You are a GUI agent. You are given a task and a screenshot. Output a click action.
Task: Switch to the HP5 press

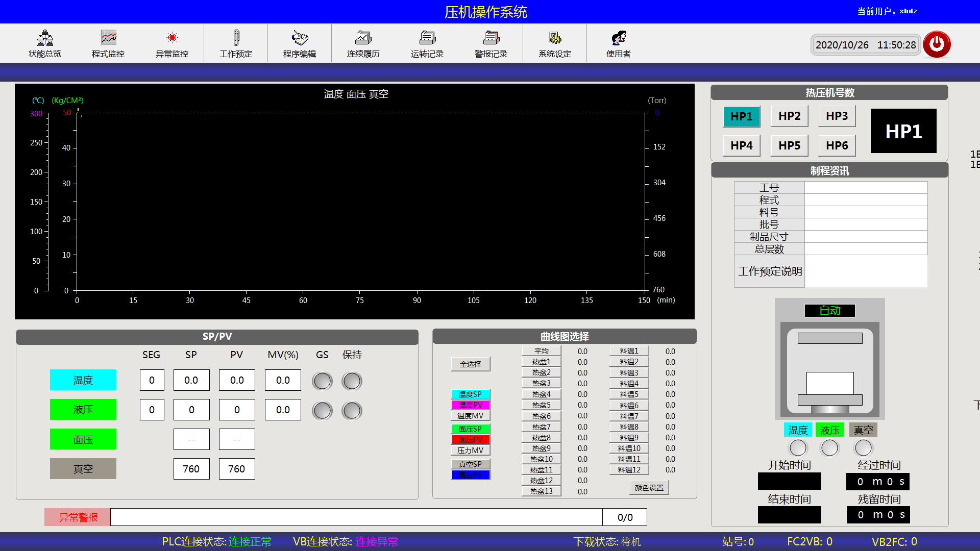point(789,146)
